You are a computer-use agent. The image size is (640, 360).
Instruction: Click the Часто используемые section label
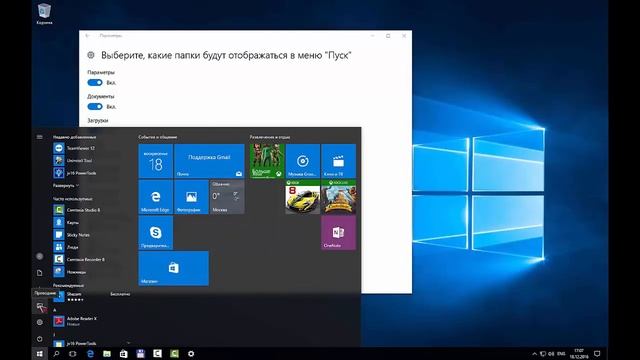coord(73,198)
